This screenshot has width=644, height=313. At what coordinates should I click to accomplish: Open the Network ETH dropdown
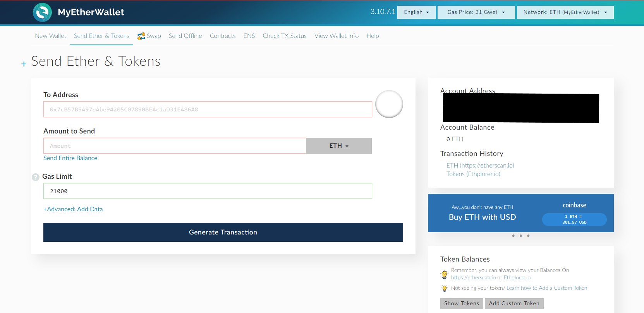tap(565, 12)
